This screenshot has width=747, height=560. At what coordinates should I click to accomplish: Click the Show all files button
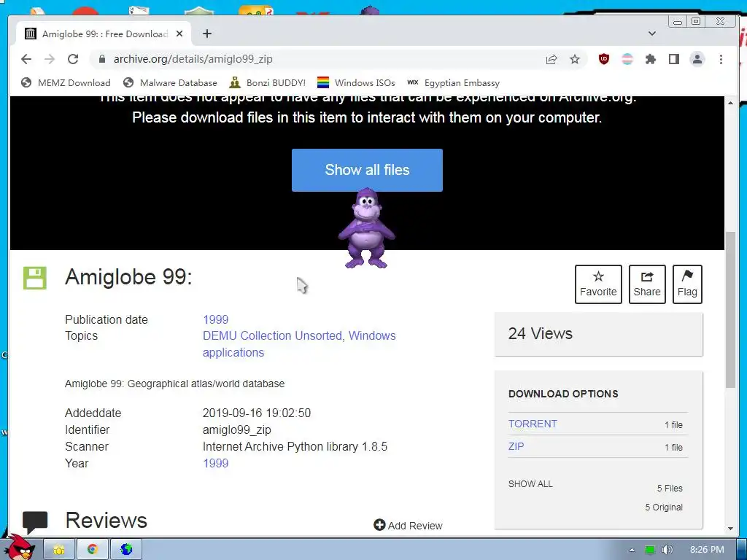pyautogui.click(x=367, y=170)
